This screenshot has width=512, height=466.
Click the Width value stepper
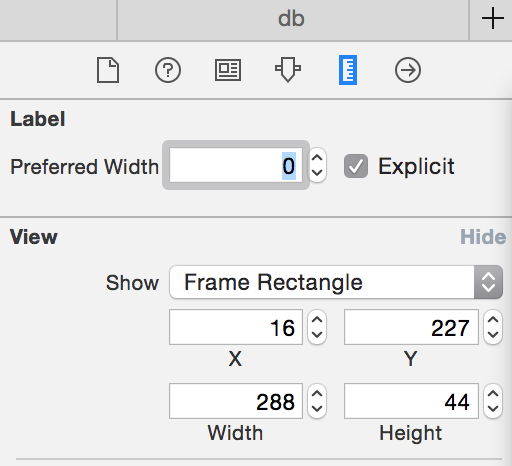[x=317, y=401]
